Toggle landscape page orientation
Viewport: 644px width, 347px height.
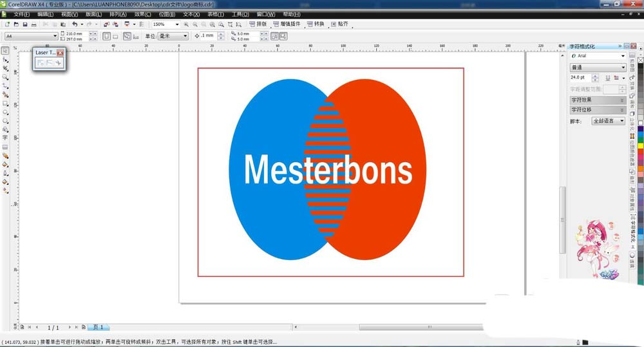115,36
